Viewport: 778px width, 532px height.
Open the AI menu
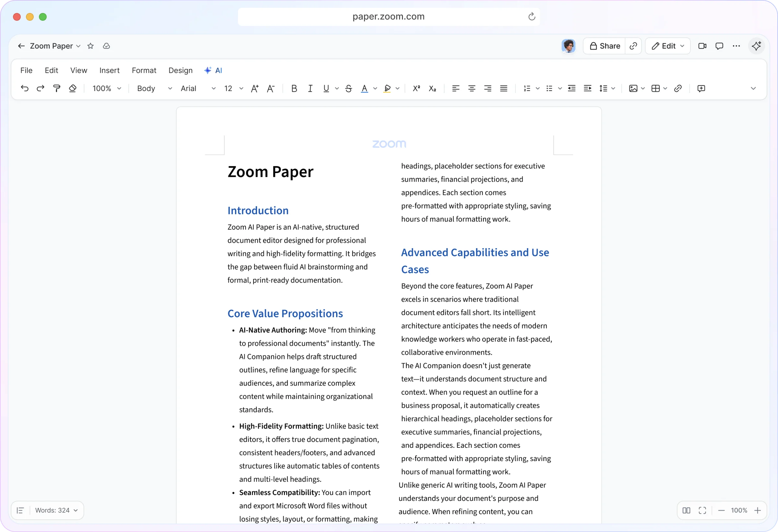point(213,70)
